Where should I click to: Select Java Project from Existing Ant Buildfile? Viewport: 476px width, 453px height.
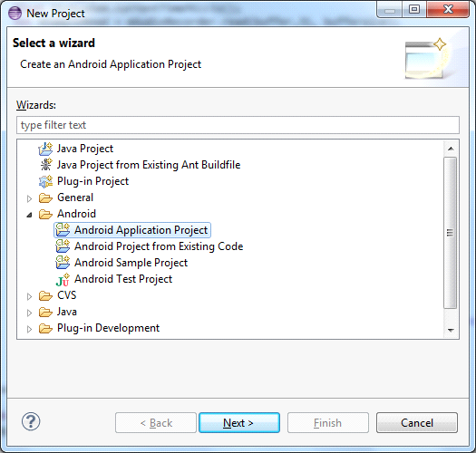[x=149, y=165]
